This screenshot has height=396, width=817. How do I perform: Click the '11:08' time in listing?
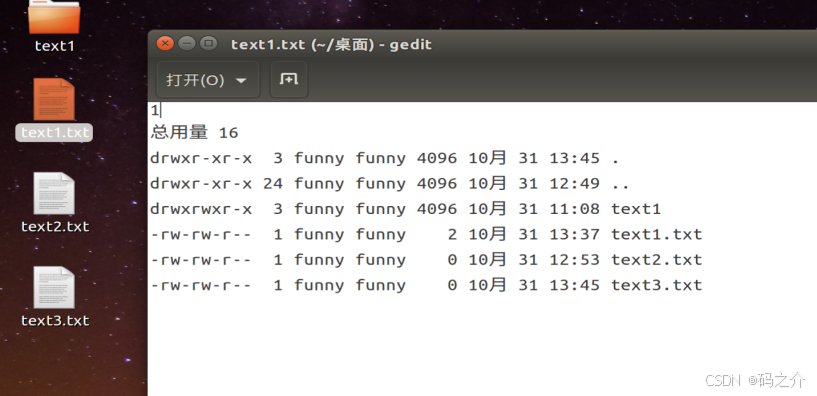tap(575, 209)
